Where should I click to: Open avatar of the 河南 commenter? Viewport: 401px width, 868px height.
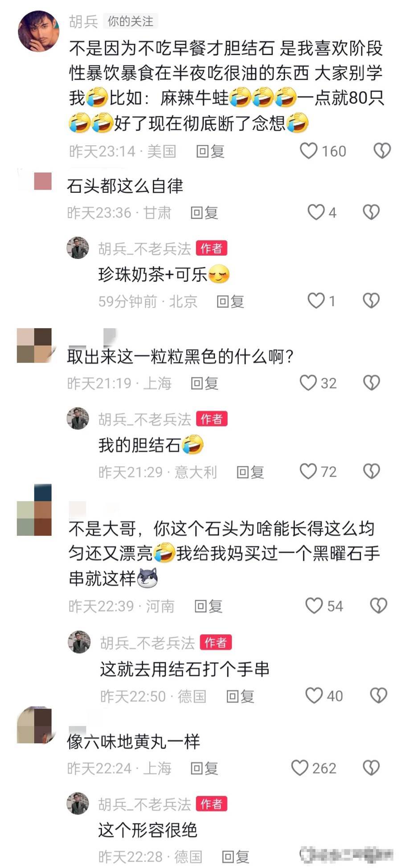(x=34, y=510)
